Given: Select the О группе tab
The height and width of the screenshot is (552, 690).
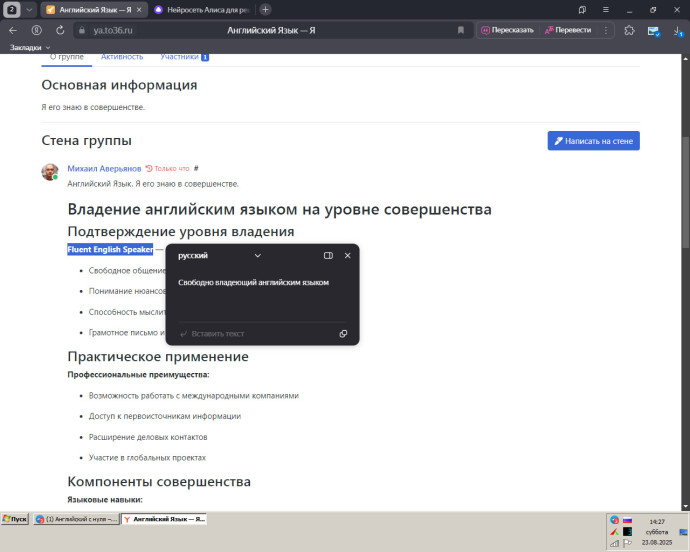Looking at the screenshot, I should pos(67,57).
